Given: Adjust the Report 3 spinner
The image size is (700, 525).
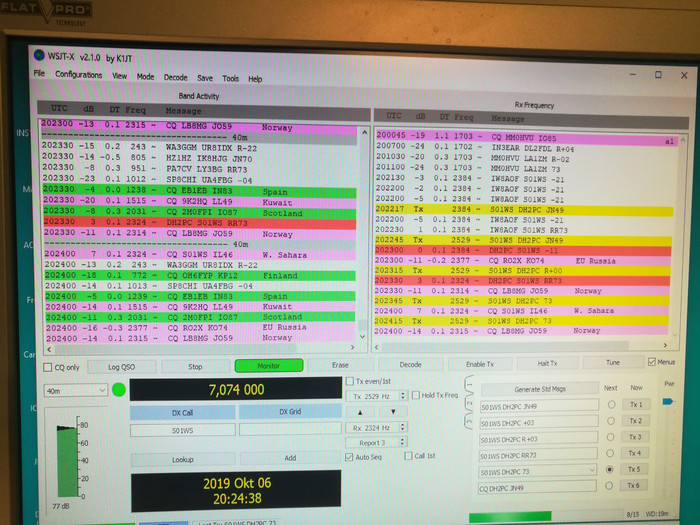Looking at the screenshot, I should click(x=403, y=442).
